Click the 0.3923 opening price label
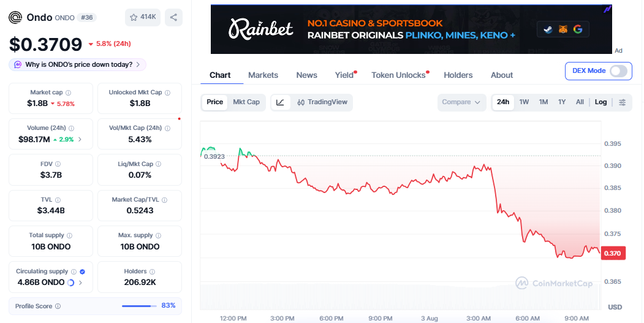The image size is (644, 323). (214, 156)
